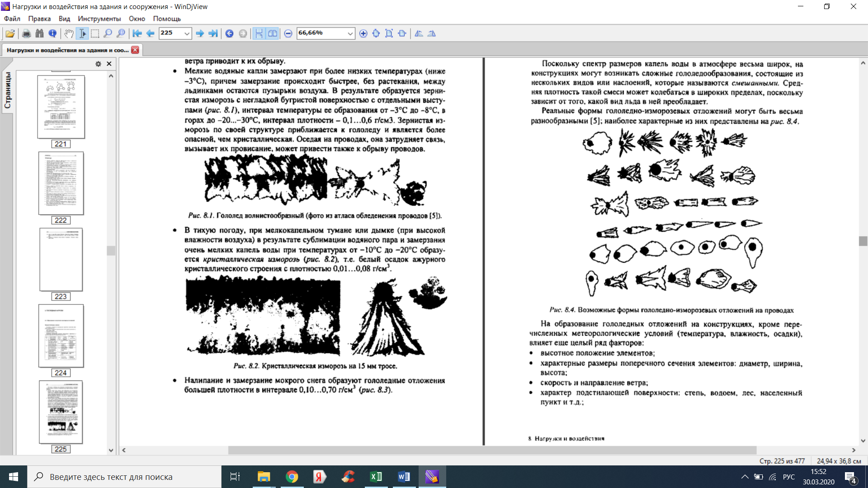Viewport: 868px width, 488px height.
Task: Click the thumbnails panel scroll-up arrow
Action: pyautogui.click(x=111, y=76)
